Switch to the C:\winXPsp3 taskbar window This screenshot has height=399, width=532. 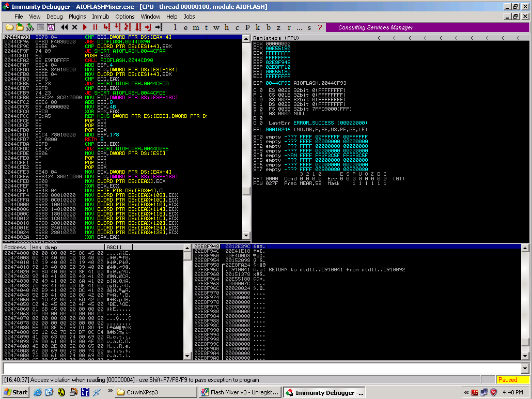click(x=155, y=392)
